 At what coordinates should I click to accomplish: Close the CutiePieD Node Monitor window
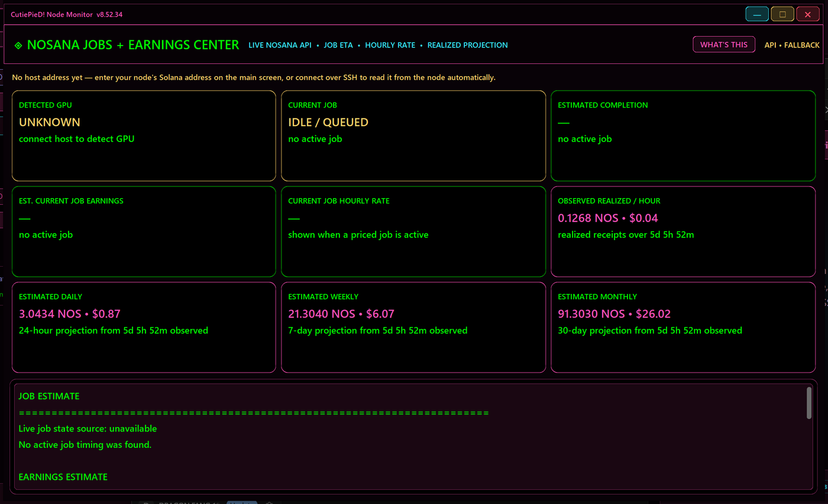(808, 14)
